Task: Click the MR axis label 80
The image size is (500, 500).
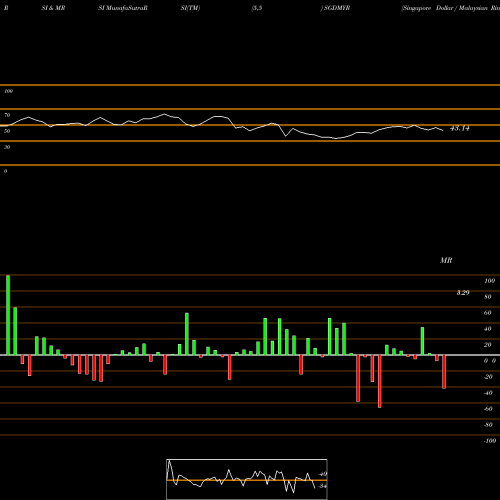Action: (x=488, y=297)
